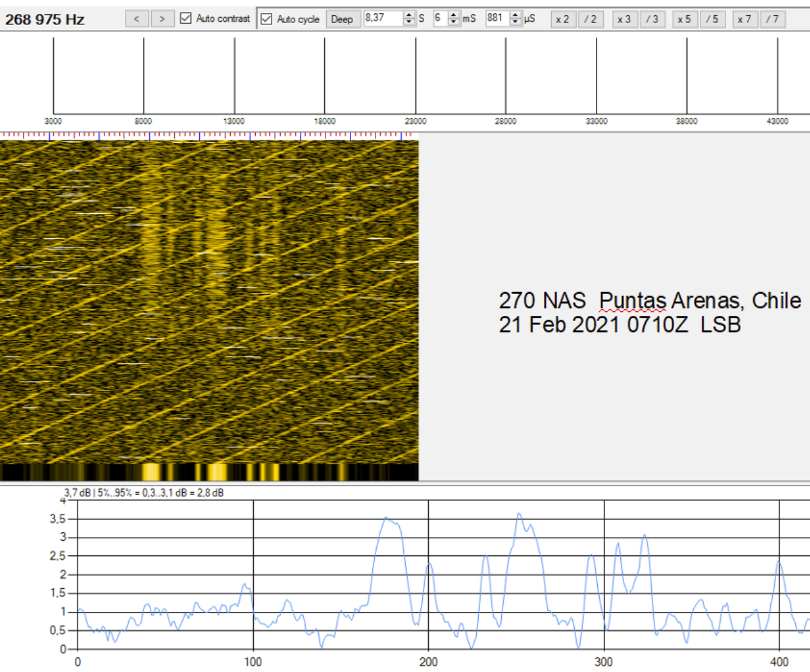
Task: Decrease the seconds value with down arrow
Action: click(409, 22)
